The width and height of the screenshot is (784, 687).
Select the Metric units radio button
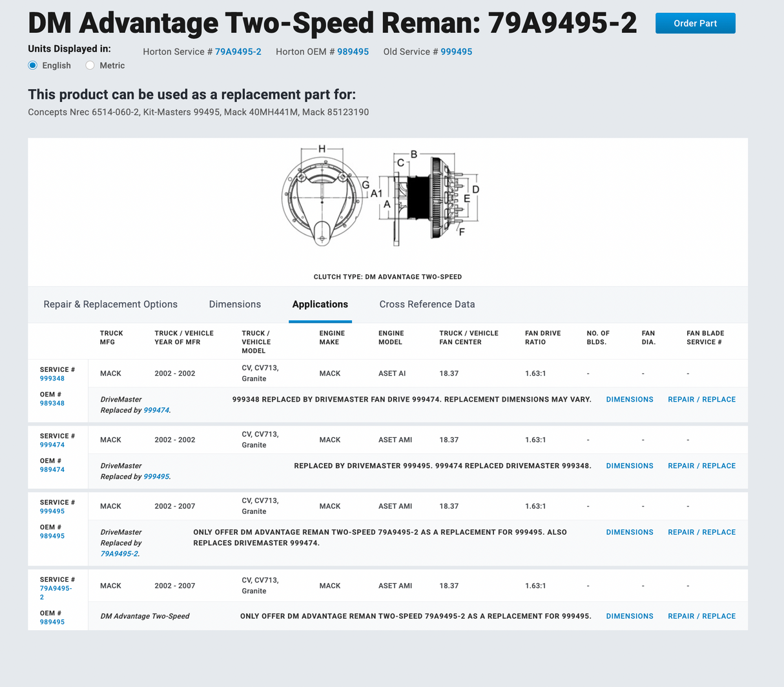pyautogui.click(x=90, y=65)
